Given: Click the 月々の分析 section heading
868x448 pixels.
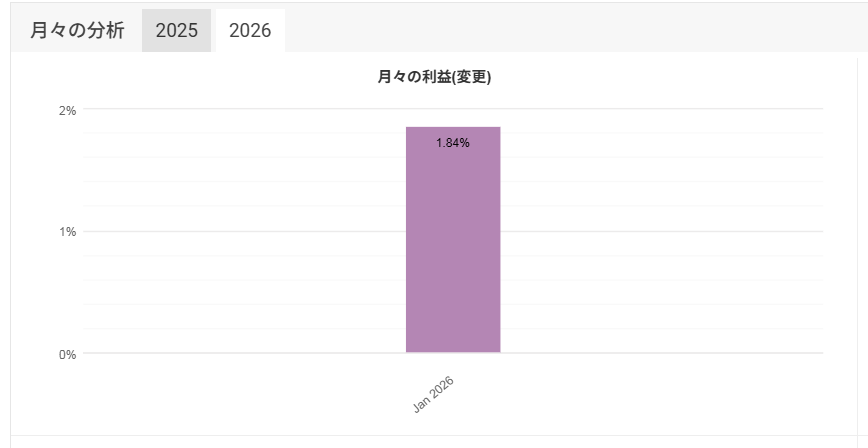Looking at the screenshot, I should click(77, 31).
